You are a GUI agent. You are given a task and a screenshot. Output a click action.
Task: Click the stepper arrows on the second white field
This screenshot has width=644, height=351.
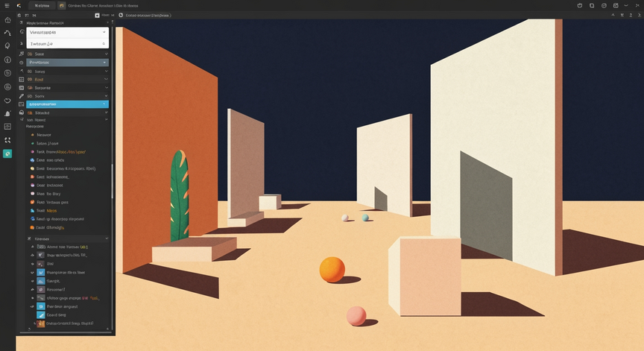(x=104, y=43)
